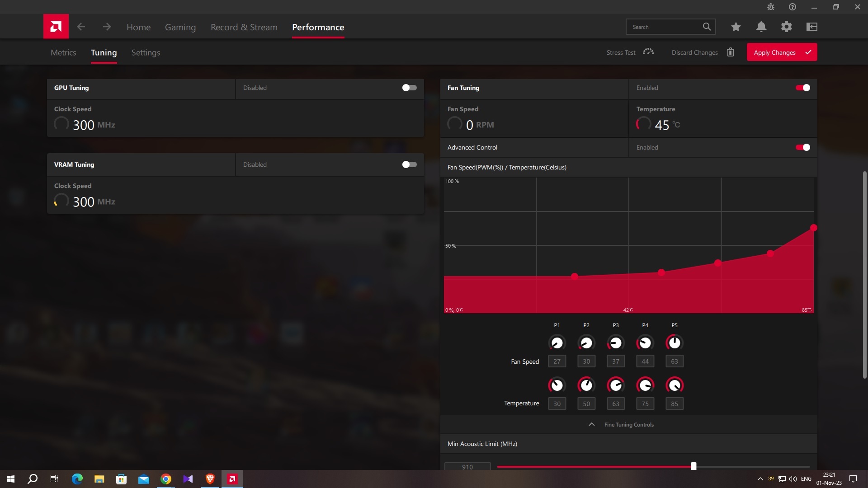Screen dimensions: 868x488
Task: Launch Microsoft Edge from taskbar
Action: pos(77,479)
